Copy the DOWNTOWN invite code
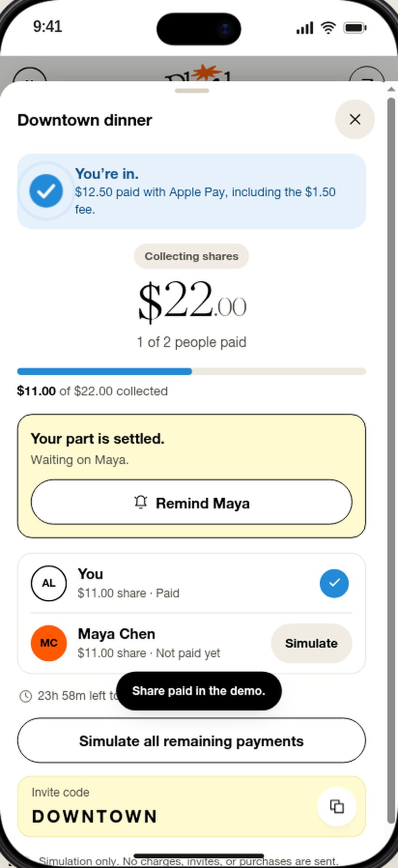398x868 pixels. (x=337, y=806)
